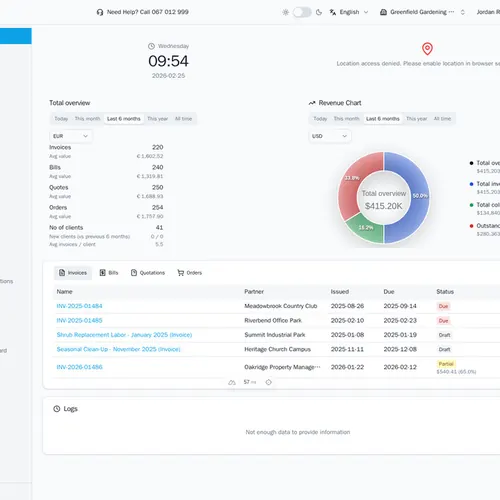
Task: Switch to the Orders tab
Action: (x=190, y=273)
